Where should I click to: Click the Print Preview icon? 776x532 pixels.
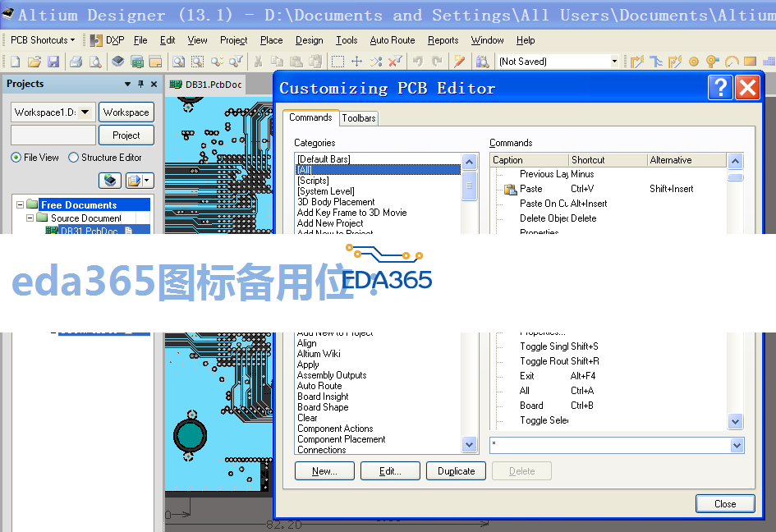tap(94, 62)
